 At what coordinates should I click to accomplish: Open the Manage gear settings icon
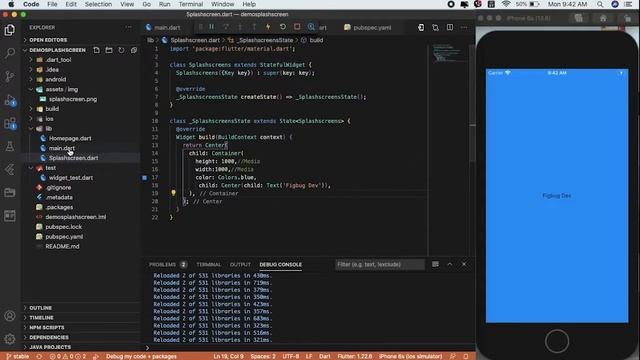[10, 338]
